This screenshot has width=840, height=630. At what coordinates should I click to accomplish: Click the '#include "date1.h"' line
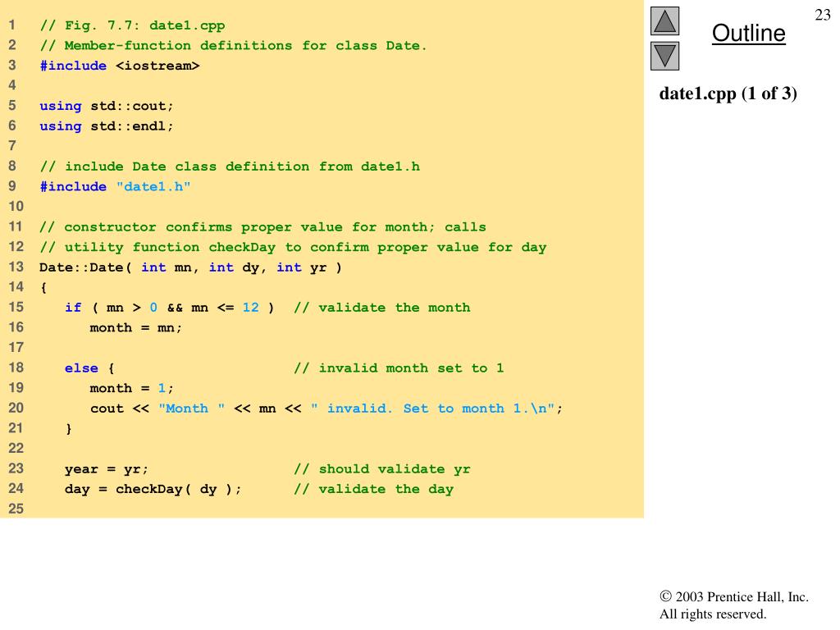point(115,187)
